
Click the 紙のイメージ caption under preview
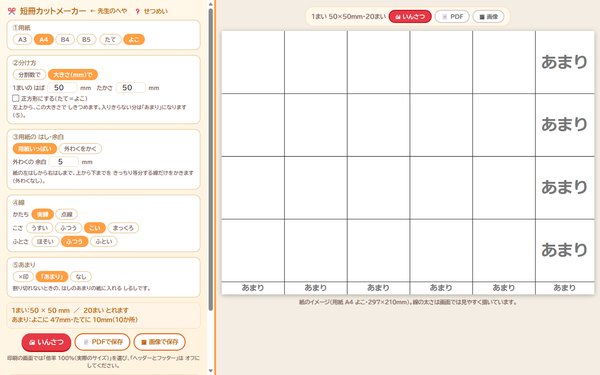pos(408,302)
